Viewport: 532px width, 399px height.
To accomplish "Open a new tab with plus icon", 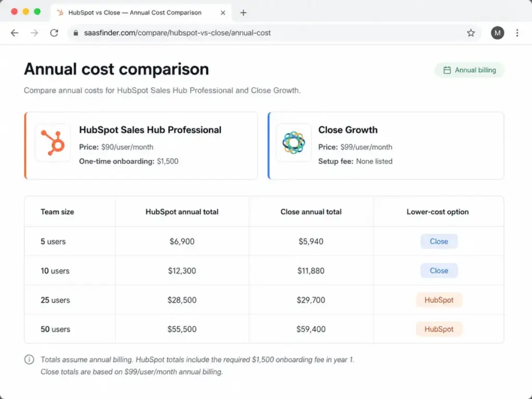I will coord(243,13).
